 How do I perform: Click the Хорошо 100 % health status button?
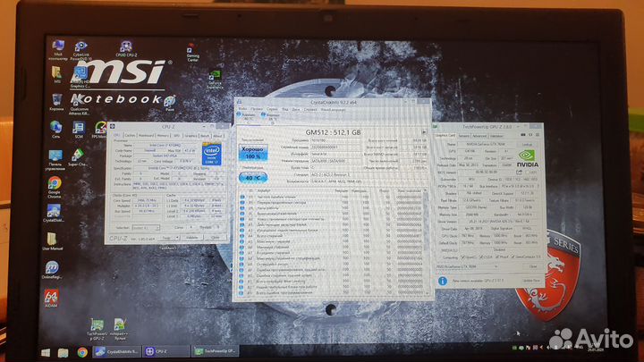coord(252,153)
